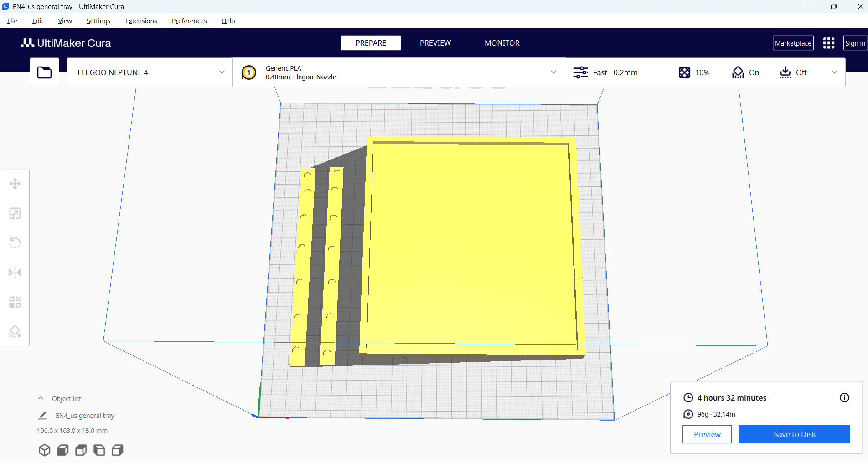868x463 pixels.
Task: Switch to front view icon
Action: click(x=63, y=450)
